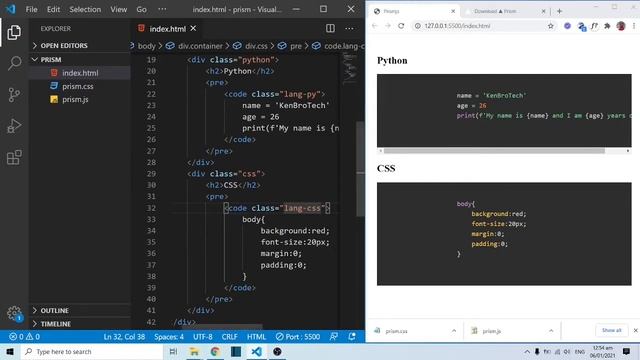Open File Explorer from the taskbar
The image size is (640, 360).
(x=194, y=351)
